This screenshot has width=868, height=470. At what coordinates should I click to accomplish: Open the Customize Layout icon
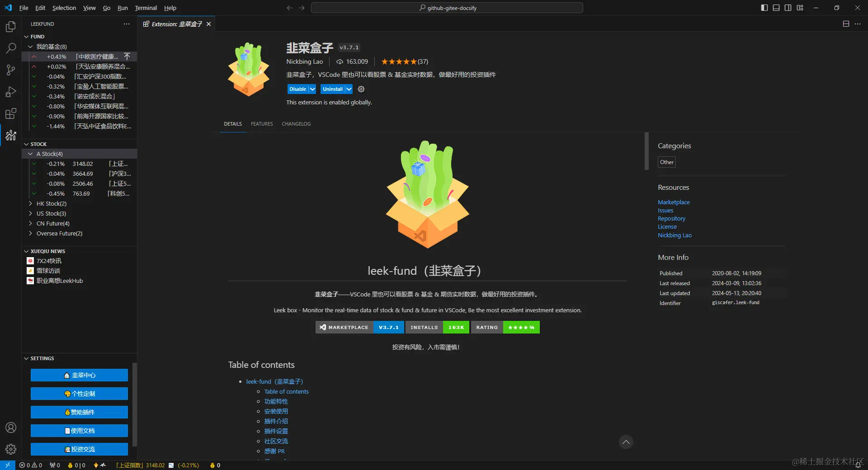pyautogui.click(x=800, y=8)
